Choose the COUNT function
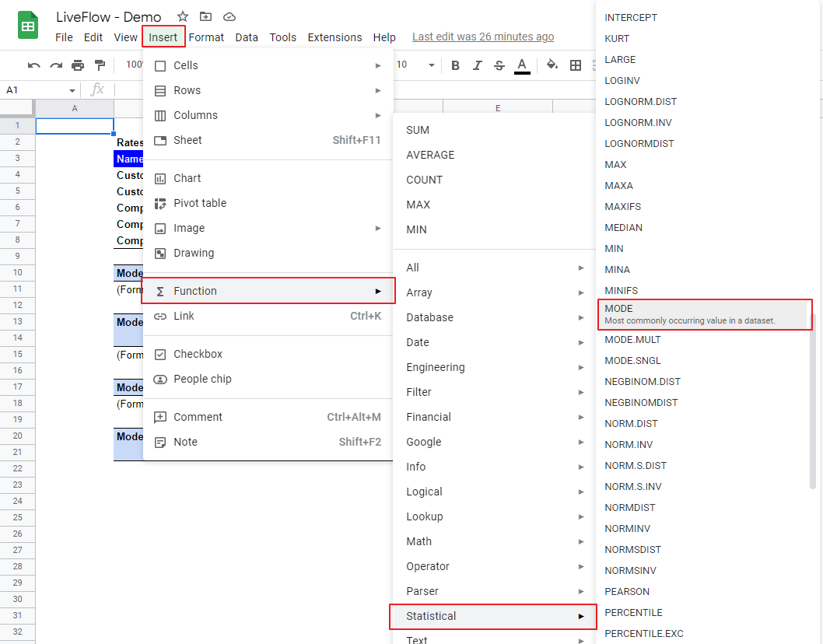Screen dimensions: 823x644 495,180
